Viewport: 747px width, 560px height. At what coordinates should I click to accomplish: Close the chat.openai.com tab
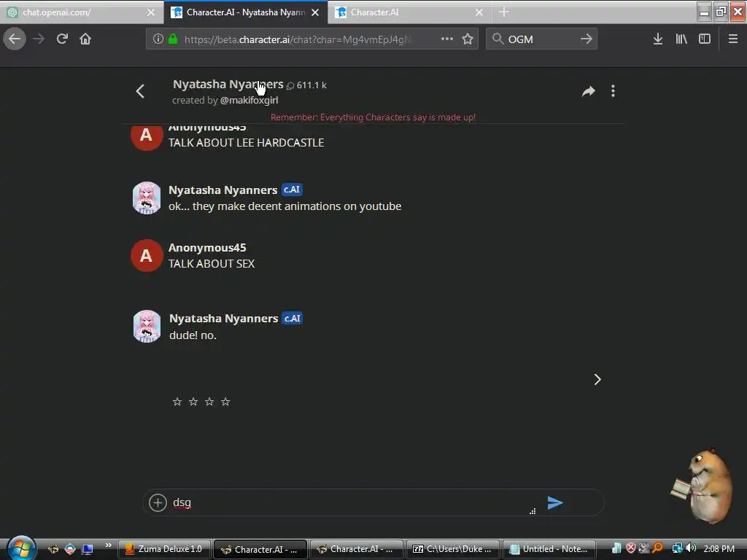[151, 12]
